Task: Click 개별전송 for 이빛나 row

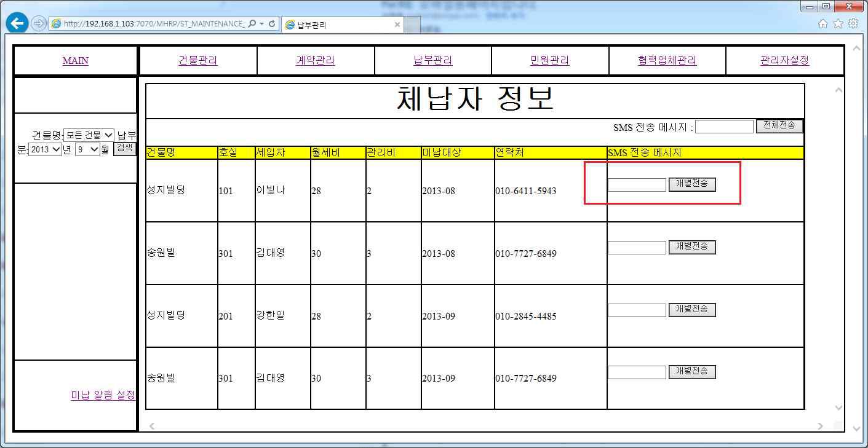Action: 692,184
